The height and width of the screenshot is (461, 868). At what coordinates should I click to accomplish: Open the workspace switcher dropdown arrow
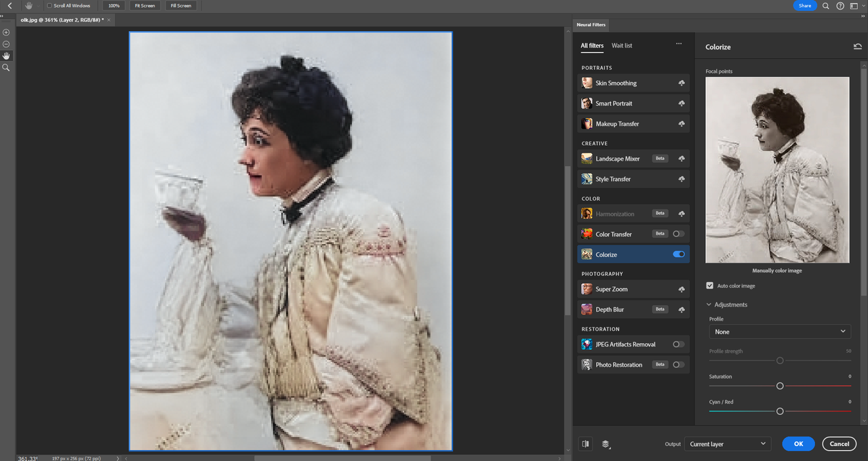click(862, 5)
